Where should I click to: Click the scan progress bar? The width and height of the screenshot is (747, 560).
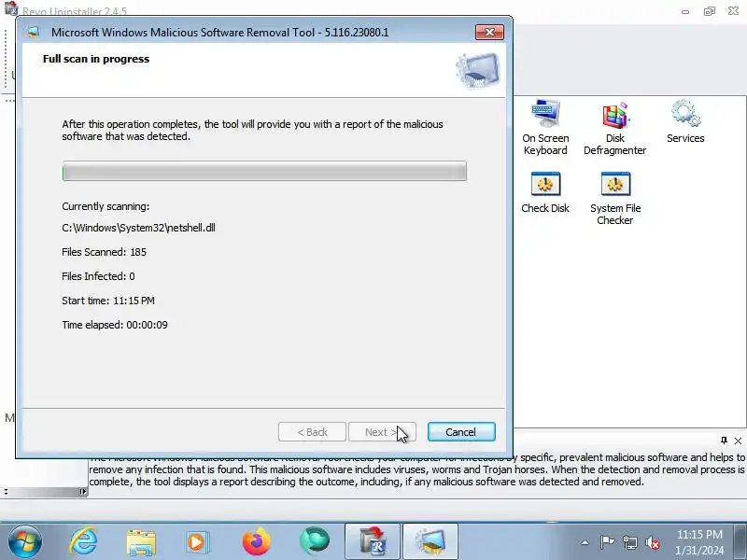[x=264, y=171]
